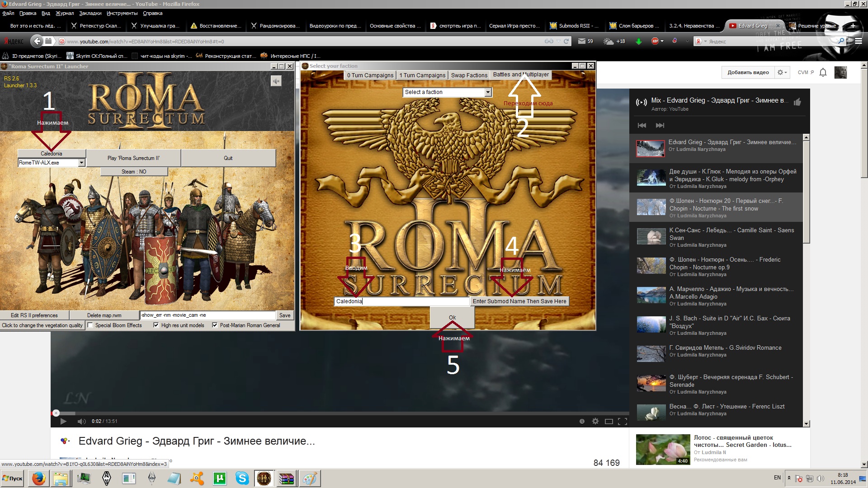This screenshot has width=868, height=488.
Task: Open Avast icon in the taskbar
Action: (197, 478)
